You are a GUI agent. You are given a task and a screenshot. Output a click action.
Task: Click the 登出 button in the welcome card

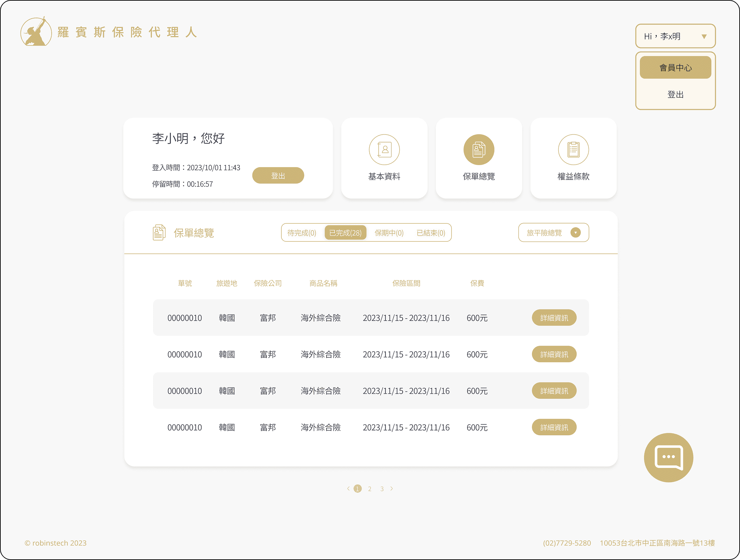(x=278, y=175)
